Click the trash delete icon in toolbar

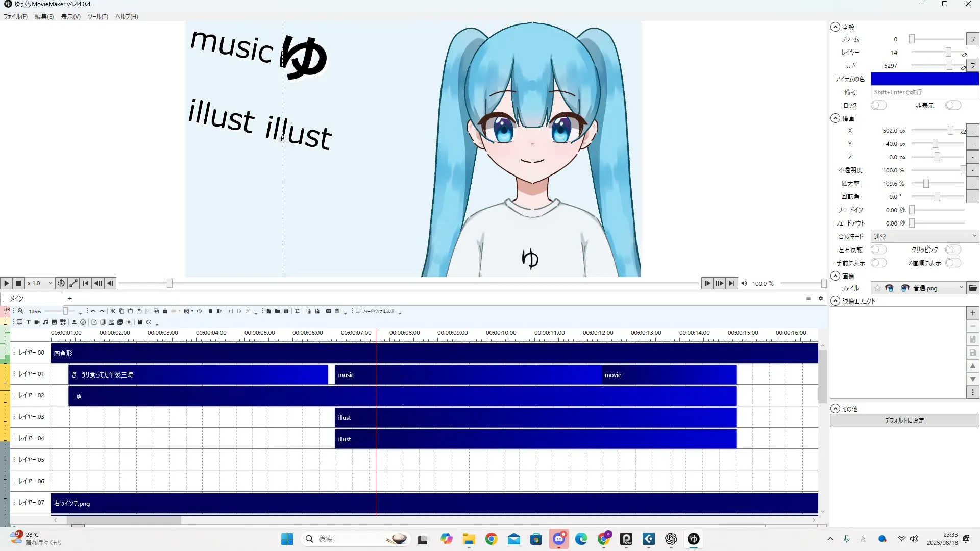point(210,311)
